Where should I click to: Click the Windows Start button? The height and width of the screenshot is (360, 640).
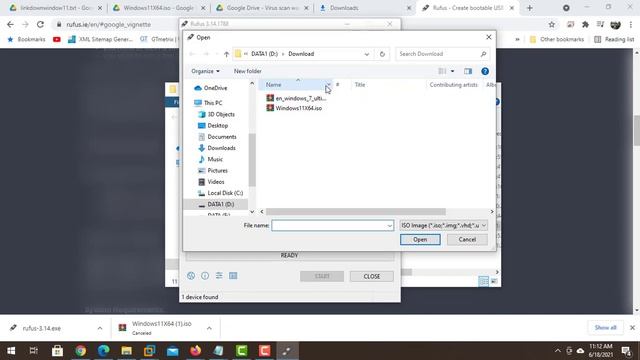(11, 351)
